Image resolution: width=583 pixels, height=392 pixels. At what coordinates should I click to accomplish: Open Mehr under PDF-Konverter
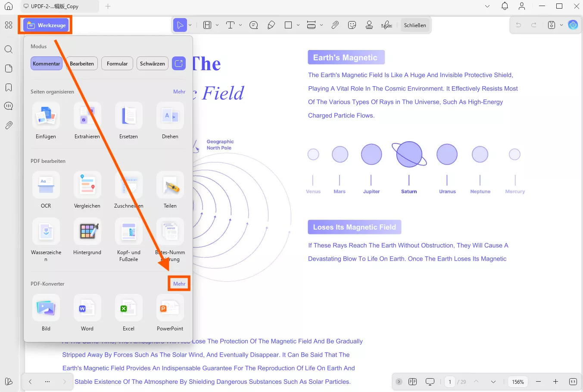(x=179, y=283)
